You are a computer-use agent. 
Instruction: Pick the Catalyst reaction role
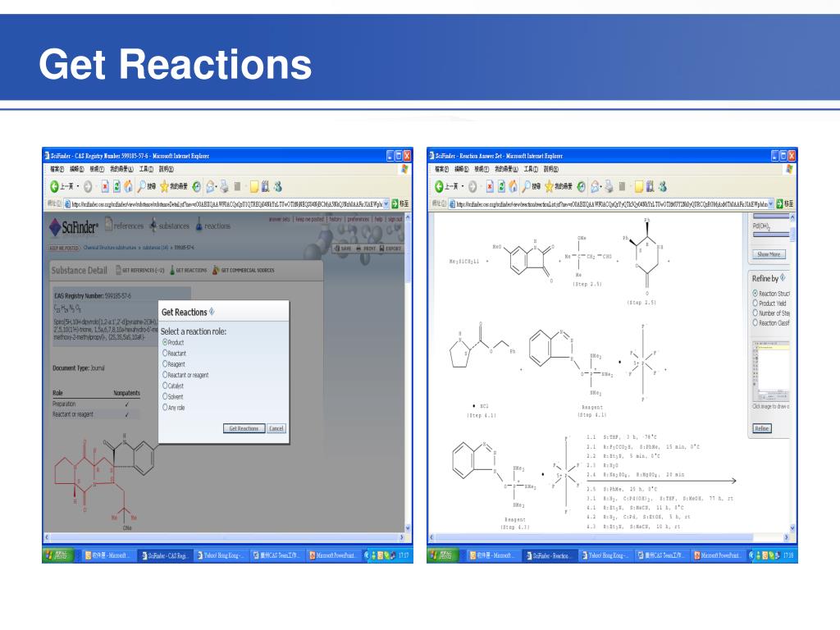(166, 386)
